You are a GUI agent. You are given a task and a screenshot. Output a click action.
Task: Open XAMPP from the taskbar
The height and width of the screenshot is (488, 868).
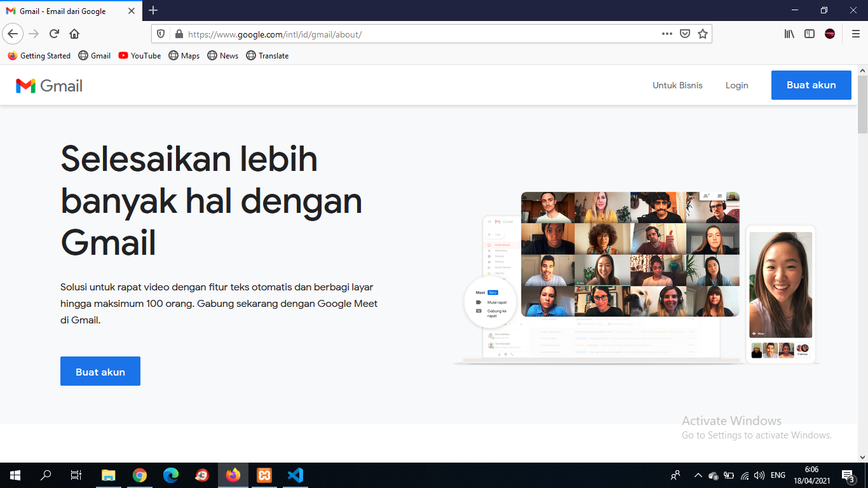click(x=264, y=475)
